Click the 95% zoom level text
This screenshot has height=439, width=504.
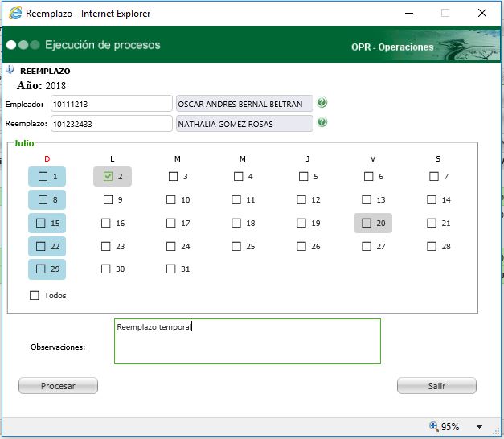(450, 426)
